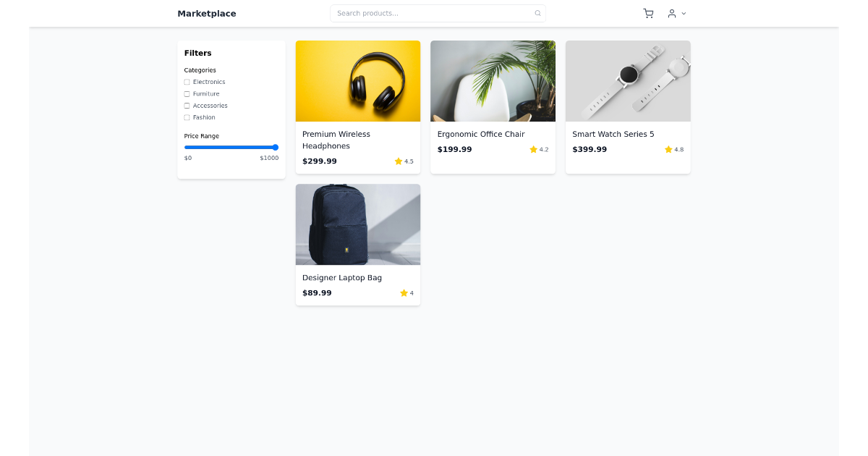Click the yellow headphones product image

pyautogui.click(x=357, y=80)
